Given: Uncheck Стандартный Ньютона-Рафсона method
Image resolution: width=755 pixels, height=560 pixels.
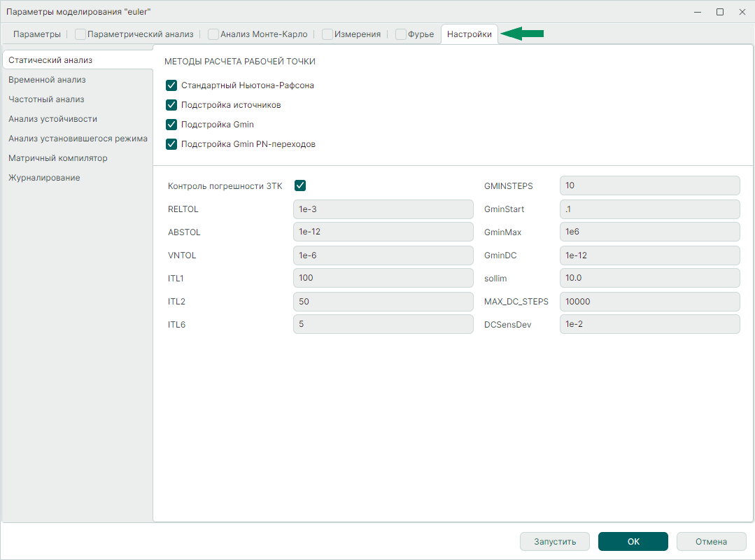Looking at the screenshot, I should [171, 85].
